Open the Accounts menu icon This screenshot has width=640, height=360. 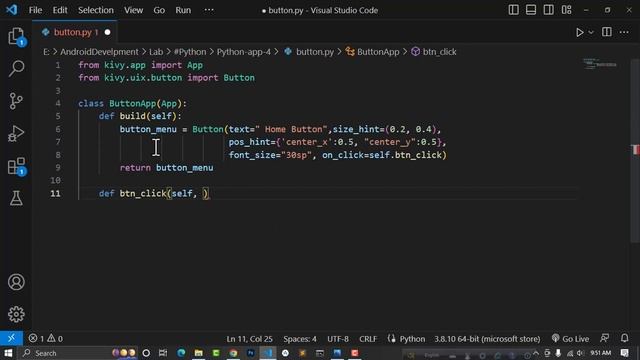(16, 282)
